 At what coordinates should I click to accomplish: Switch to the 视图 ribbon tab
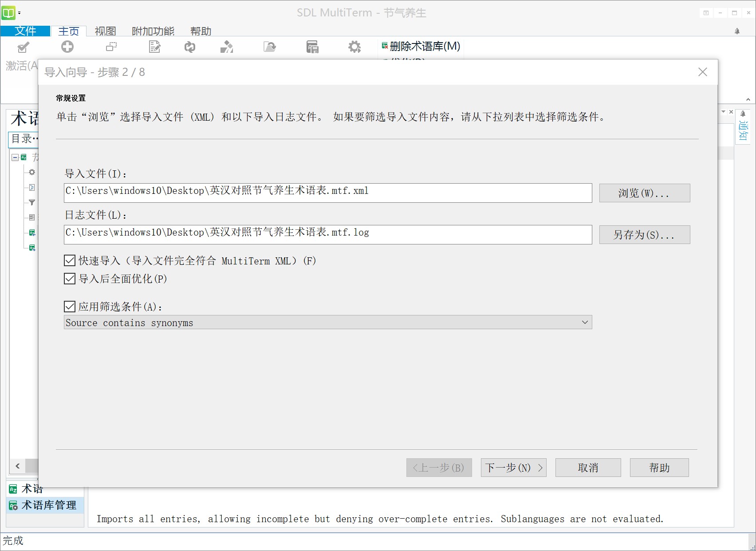[106, 31]
